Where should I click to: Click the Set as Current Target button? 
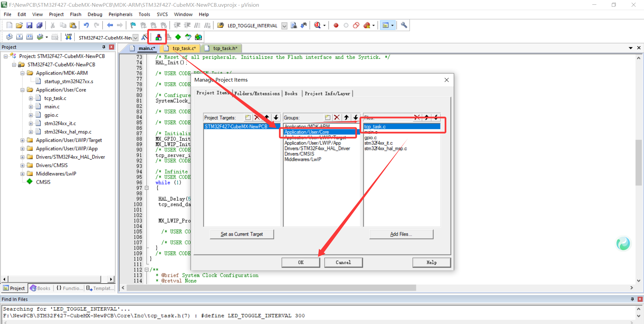coord(242,234)
